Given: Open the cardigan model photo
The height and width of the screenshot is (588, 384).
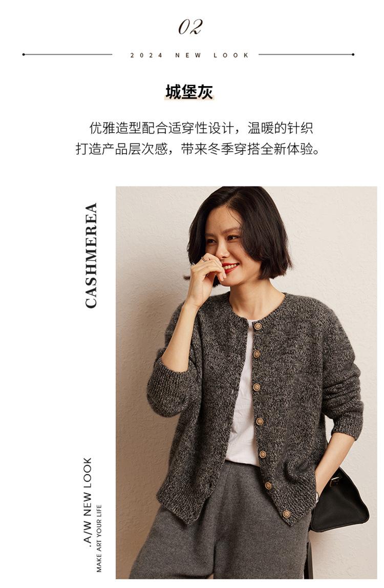Looking at the screenshot, I should (x=246, y=383).
